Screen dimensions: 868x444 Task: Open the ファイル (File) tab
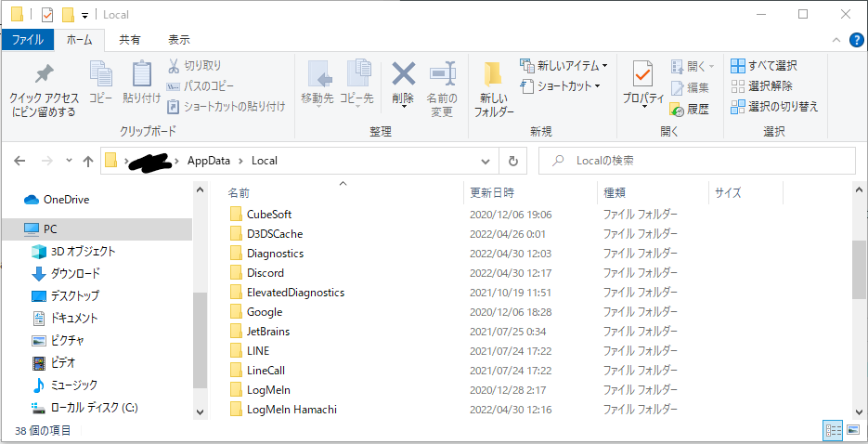pyautogui.click(x=28, y=40)
